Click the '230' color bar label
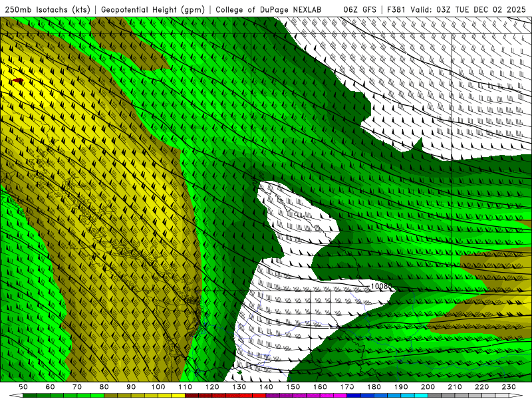532x399 pixels. [x=509, y=387]
